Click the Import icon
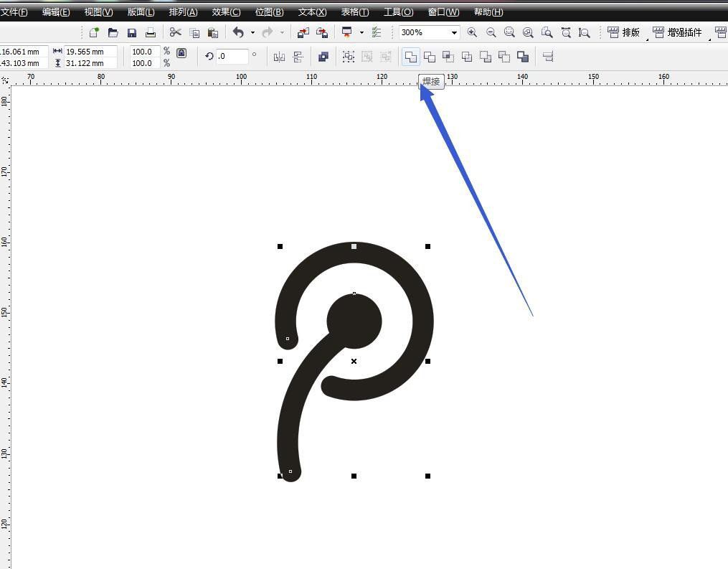728x569 pixels. tap(303, 32)
